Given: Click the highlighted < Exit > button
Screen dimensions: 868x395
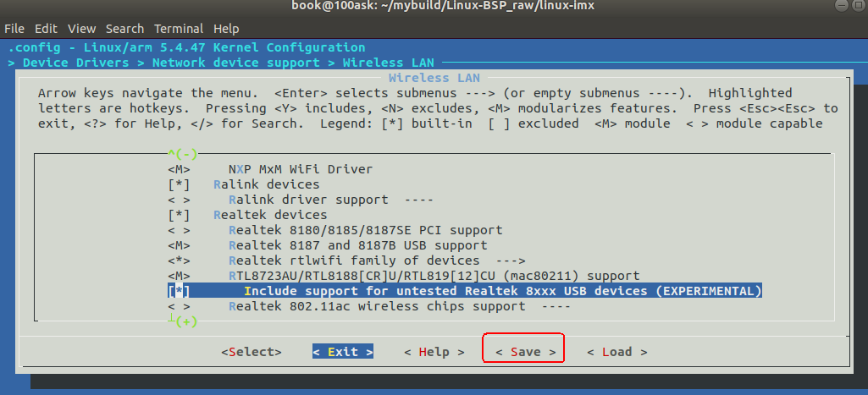Looking at the screenshot, I should 343,352.
